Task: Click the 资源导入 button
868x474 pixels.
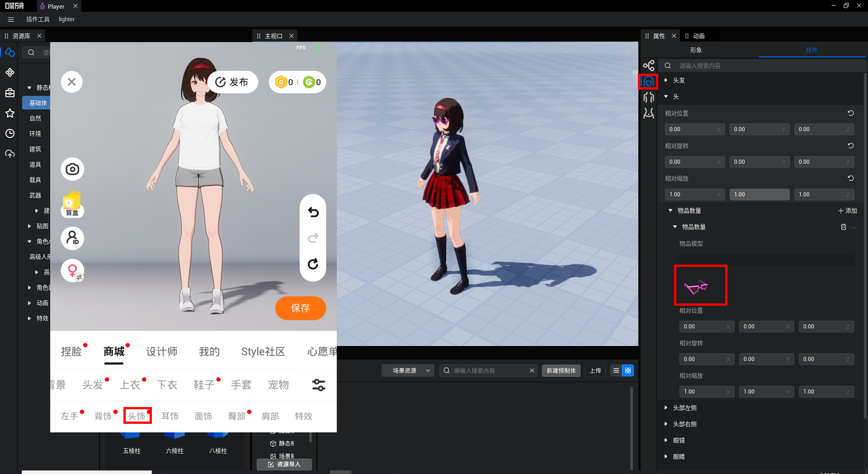Action: click(x=284, y=465)
